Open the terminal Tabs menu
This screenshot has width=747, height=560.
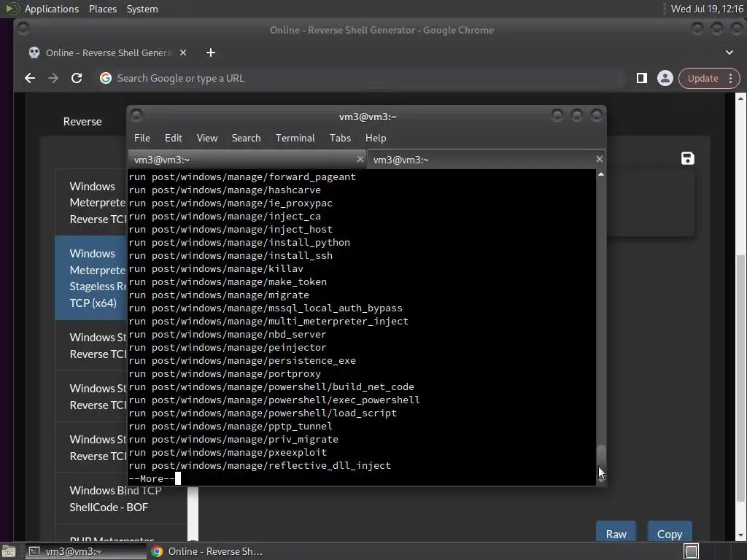pos(340,138)
